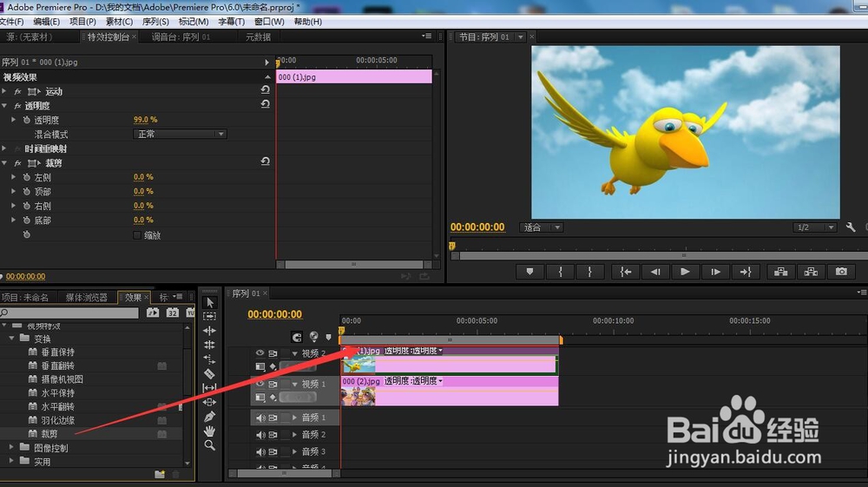Click the Lift button
This screenshot has width=868, height=487.
click(x=781, y=272)
